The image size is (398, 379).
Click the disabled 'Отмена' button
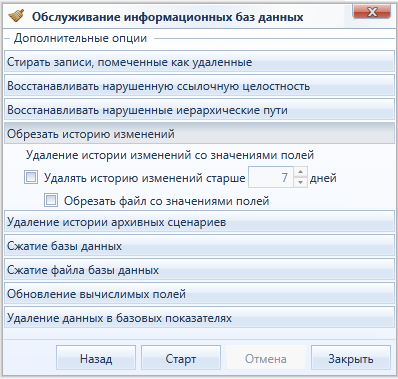[266, 358]
